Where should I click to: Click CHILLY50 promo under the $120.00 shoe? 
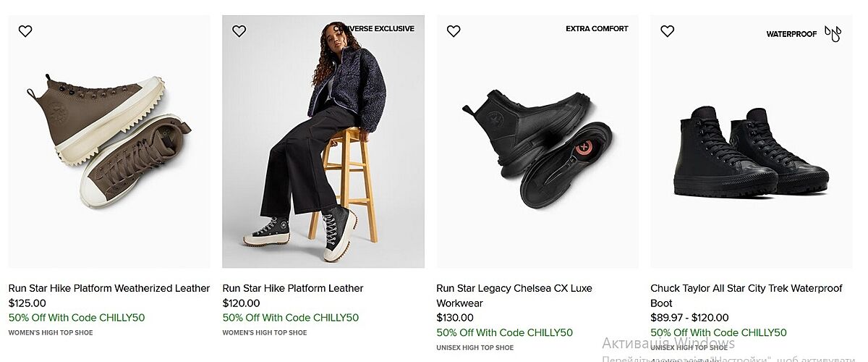coord(291,317)
